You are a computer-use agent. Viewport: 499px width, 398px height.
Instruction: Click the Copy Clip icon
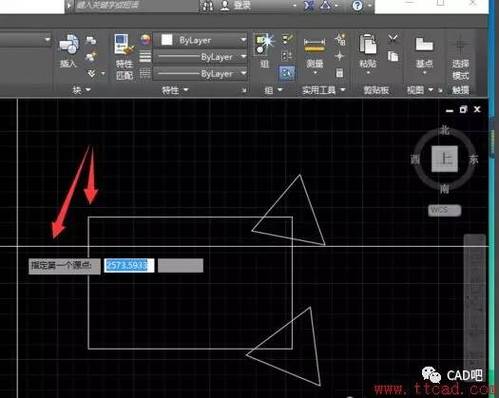click(393, 56)
